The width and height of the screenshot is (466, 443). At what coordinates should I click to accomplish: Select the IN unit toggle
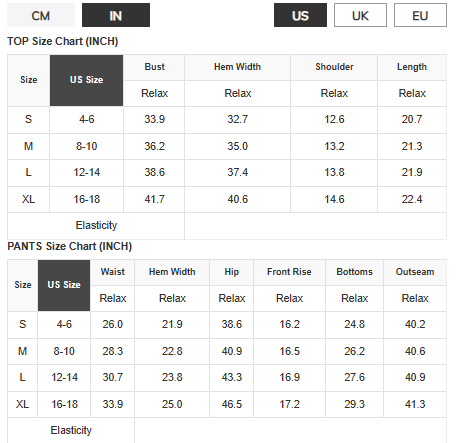click(x=116, y=15)
